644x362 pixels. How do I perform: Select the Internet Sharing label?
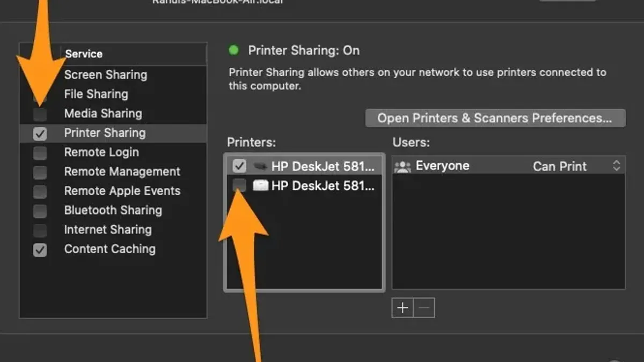pyautogui.click(x=108, y=230)
